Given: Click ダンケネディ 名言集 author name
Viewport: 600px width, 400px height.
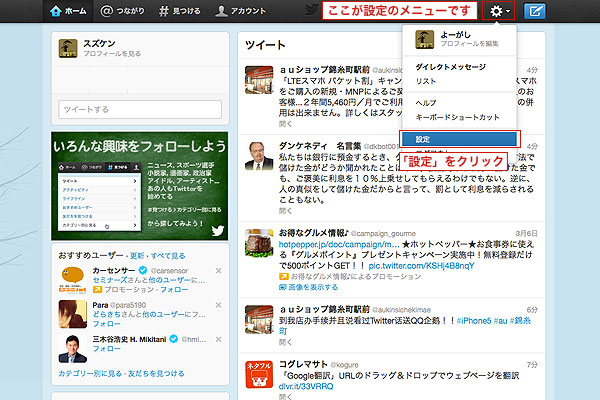Looking at the screenshot, I should (x=320, y=146).
